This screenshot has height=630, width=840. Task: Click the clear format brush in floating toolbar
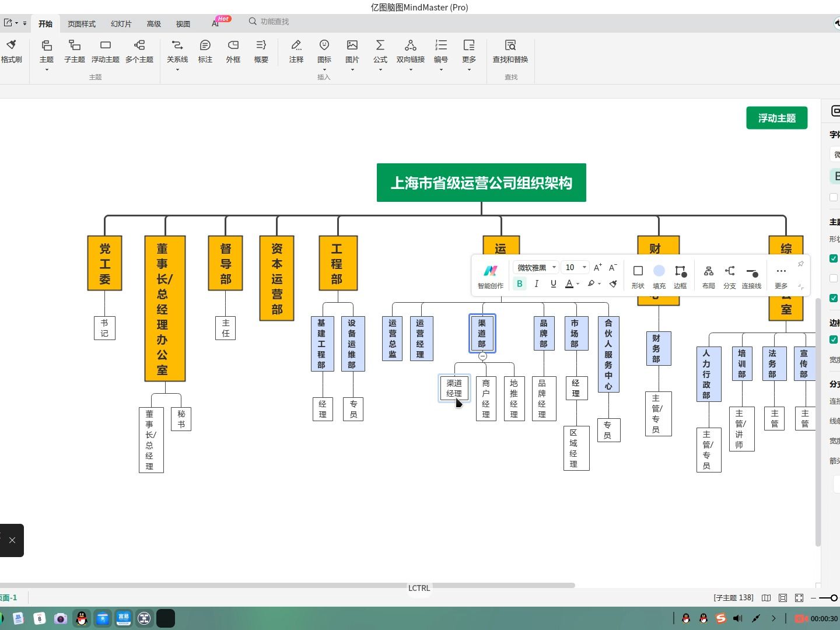point(612,284)
